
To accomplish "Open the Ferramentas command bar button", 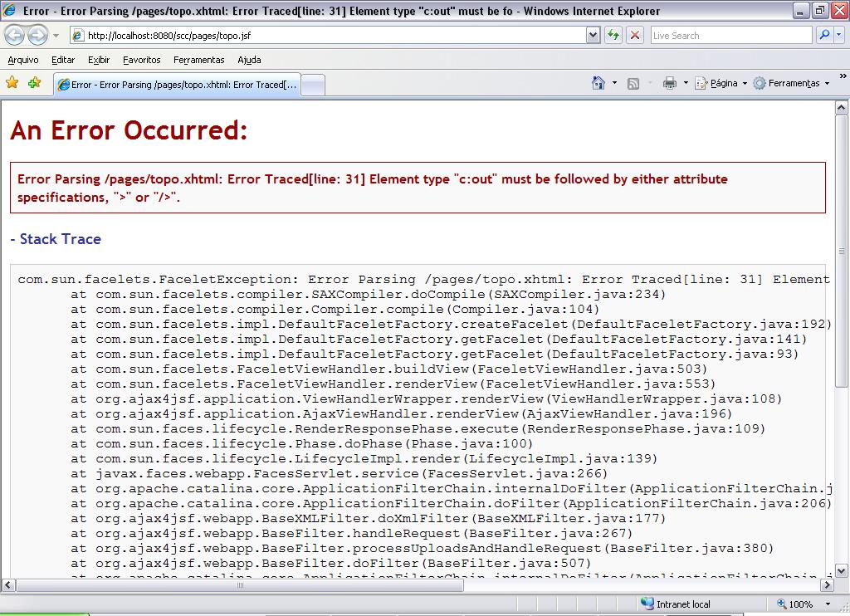I will pyautogui.click(x=792, y=83).
